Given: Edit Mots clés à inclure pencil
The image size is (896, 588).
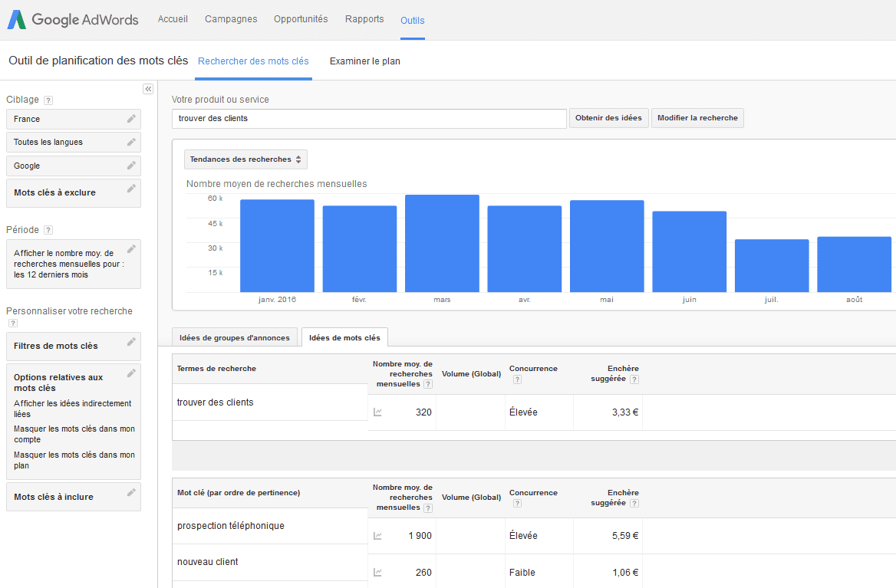Looking at the screenshot, I should coord(131,492).
